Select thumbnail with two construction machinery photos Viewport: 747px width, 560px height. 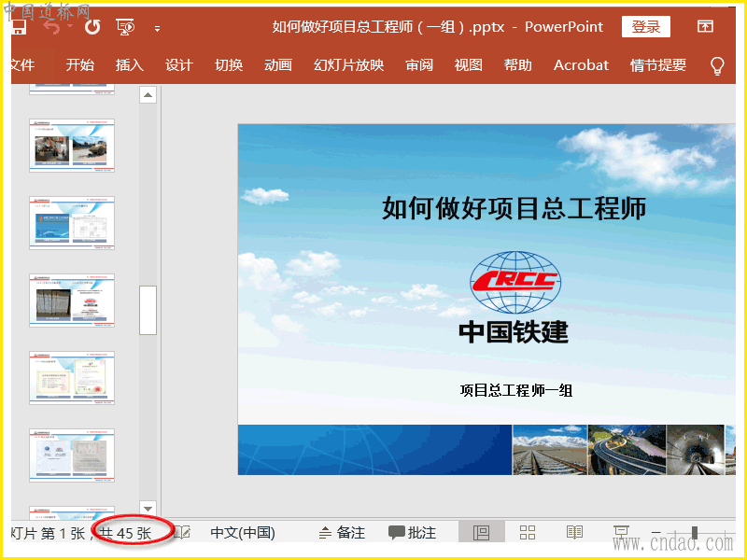(x=72, y=146)
